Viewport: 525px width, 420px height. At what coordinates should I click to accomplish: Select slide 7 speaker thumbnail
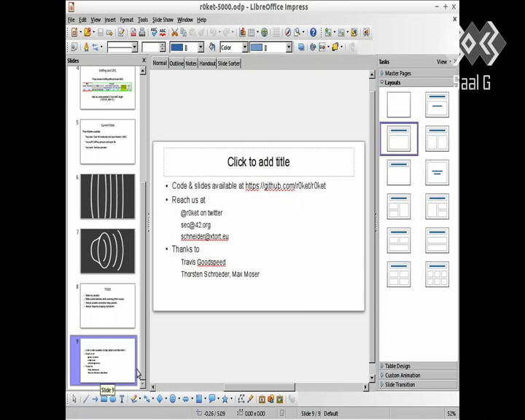click(108, 251)
